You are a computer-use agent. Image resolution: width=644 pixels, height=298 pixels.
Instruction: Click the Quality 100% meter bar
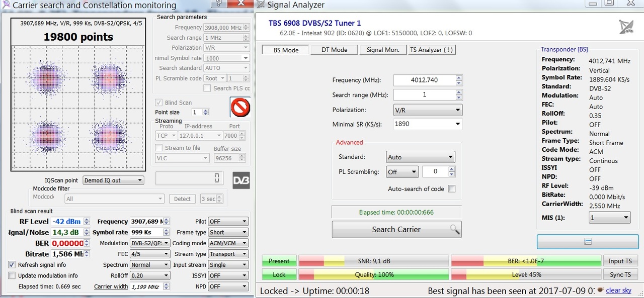click(x=373, y=274)
